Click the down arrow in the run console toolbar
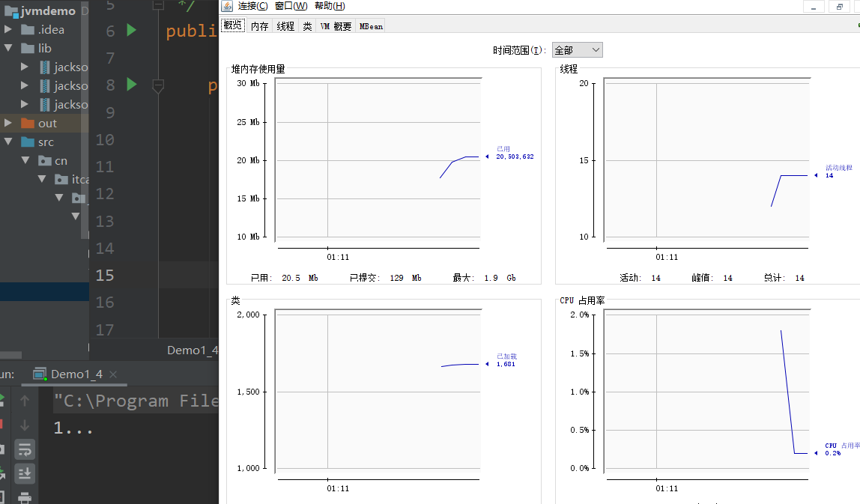860x504 pixels. click(25, 425)
